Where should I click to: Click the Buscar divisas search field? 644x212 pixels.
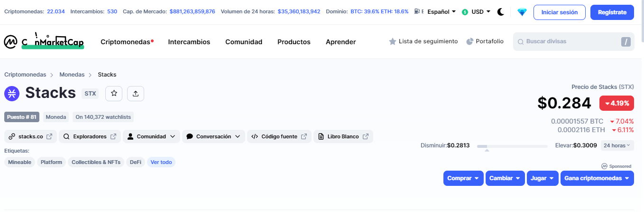point(574,42)
